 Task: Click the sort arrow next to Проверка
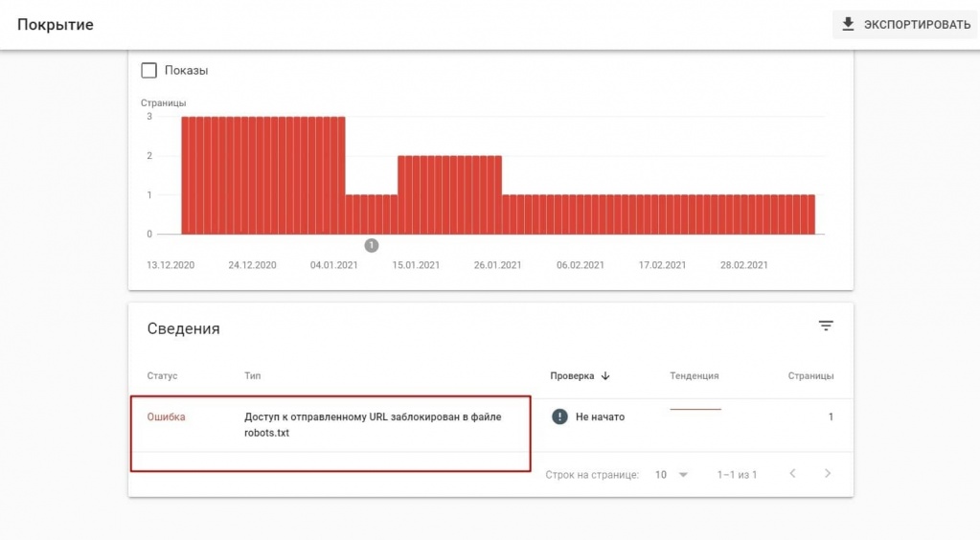pyautogui.click(x=605, y=376)
